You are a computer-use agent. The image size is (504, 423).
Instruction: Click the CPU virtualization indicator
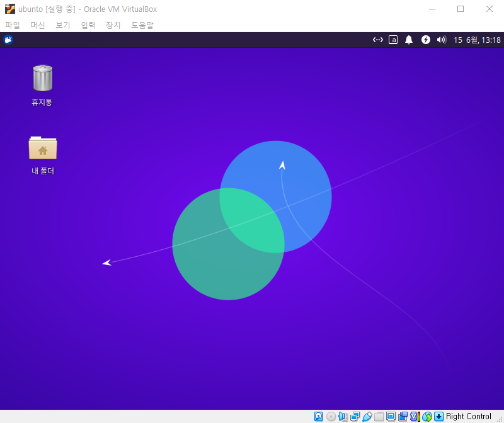(415, 417)
